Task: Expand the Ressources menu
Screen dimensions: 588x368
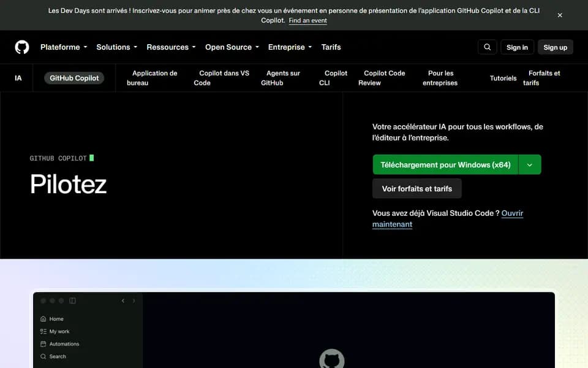Action: [171, 47]
